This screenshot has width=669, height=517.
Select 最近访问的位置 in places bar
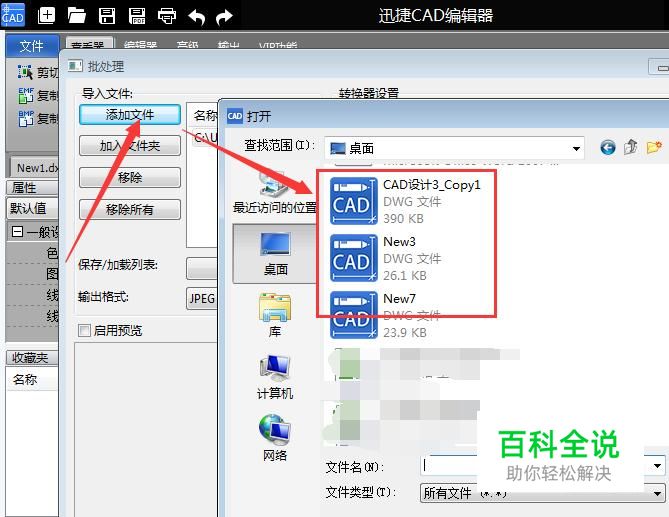coord(275,193)
